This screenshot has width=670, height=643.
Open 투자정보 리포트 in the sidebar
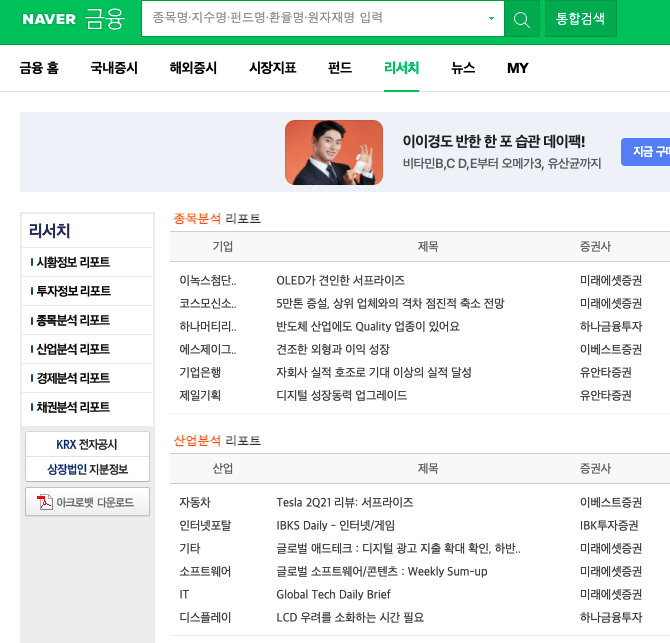tap(73, 291)
